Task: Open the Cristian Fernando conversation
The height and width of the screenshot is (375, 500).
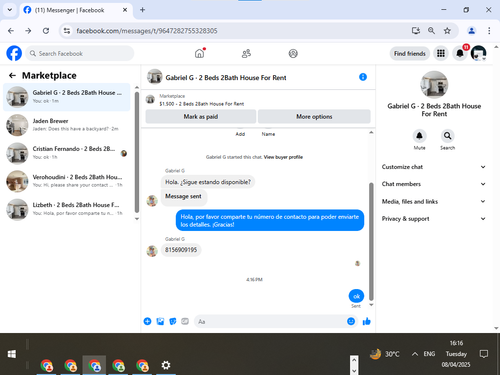Action: point(67,153)
